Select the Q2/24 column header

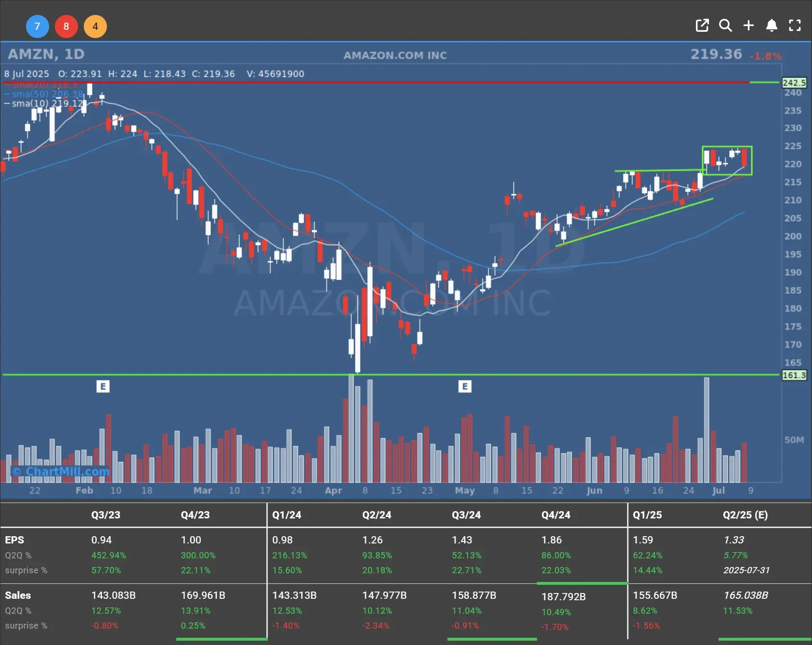377,515
